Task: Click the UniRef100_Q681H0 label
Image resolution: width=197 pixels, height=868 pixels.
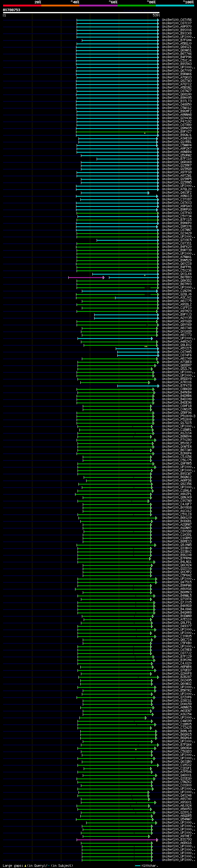Action: click(176, 94)
